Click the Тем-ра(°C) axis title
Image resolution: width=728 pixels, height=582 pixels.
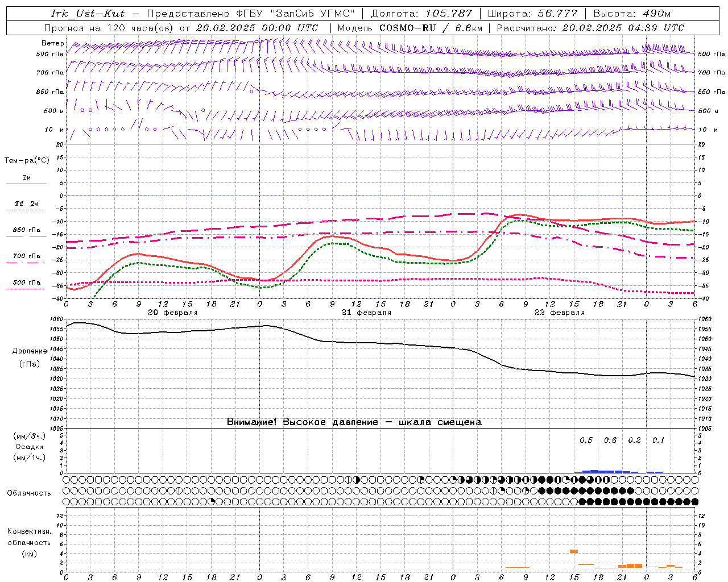(27, 160)
